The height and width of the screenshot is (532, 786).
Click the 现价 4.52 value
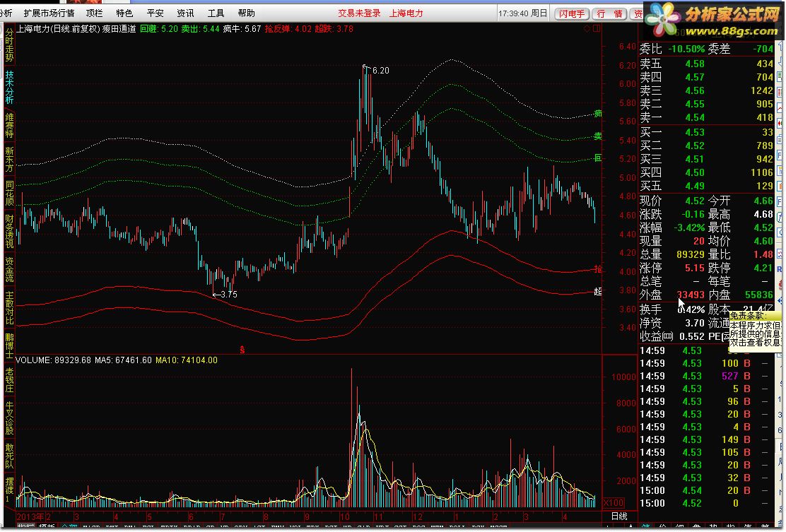(x=695, y=201)
